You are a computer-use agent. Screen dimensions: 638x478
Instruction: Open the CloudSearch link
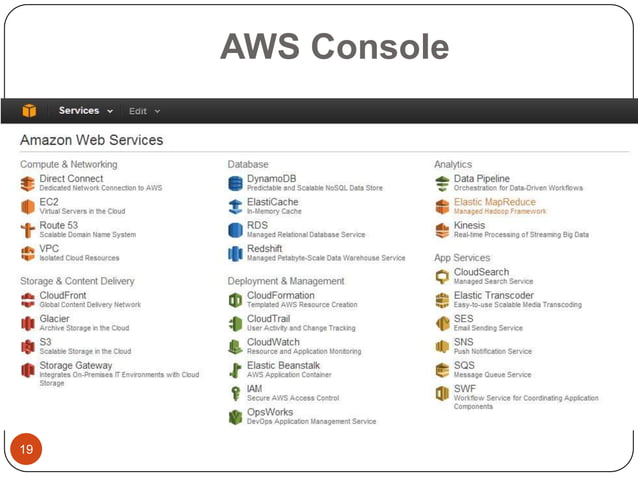[x=481, y=272]
